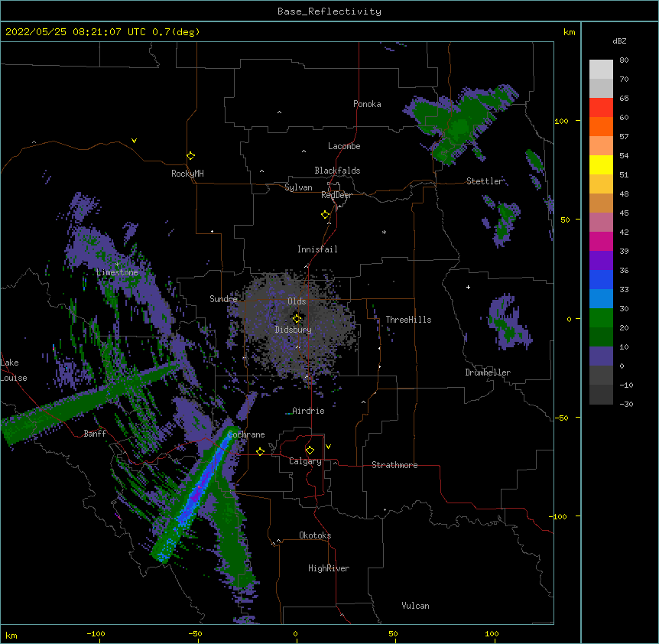Click the Cochrane city label
The height and width of the screenshot is (644, 659).
click(246, 434)
